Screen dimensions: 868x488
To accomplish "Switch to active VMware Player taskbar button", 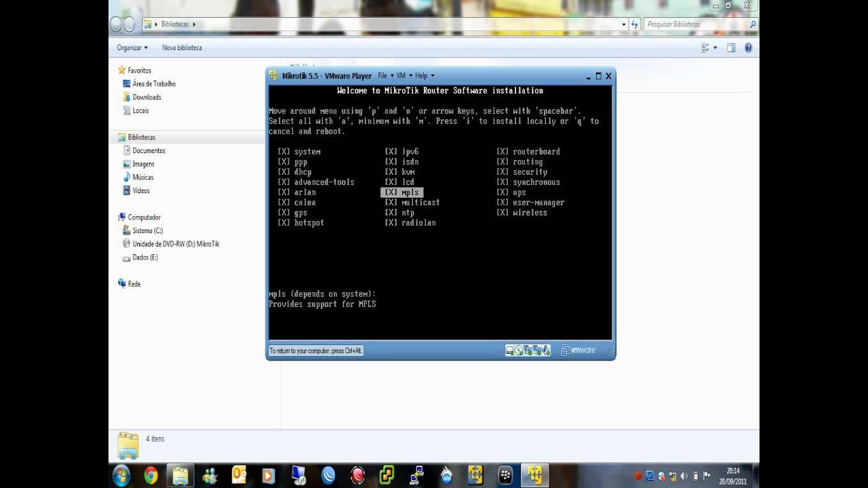I will point(534,476).
